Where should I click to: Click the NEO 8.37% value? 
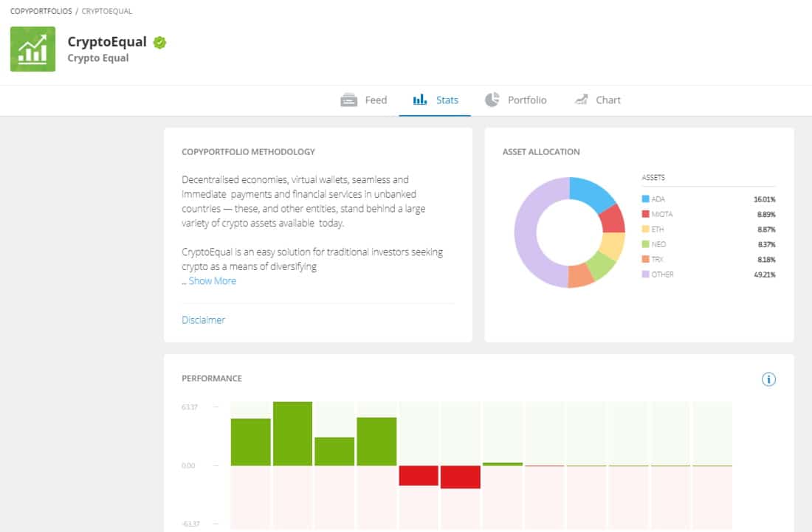pyautogui.click(x=766, y=244)
